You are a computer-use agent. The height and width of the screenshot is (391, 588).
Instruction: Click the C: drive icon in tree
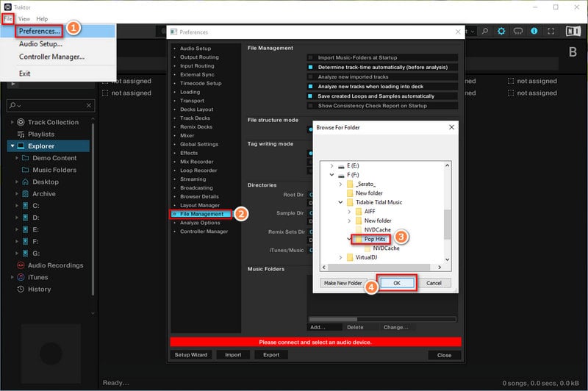26,206
